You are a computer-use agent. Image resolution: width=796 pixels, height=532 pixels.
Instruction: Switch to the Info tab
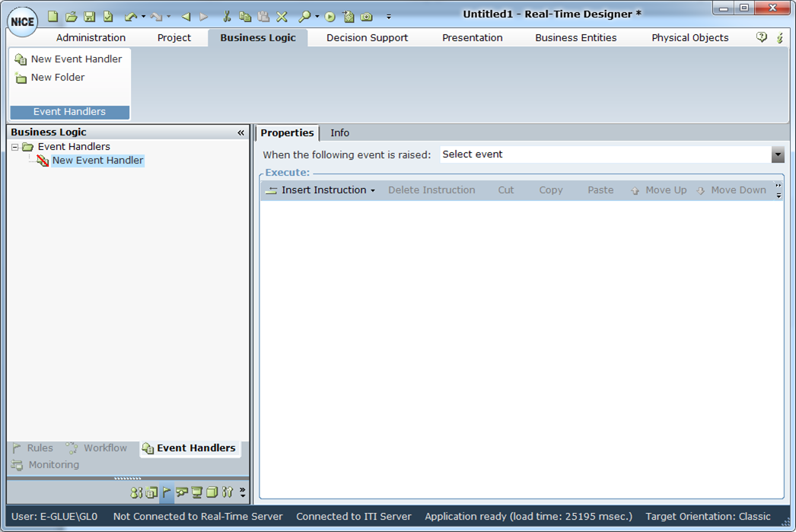[x=339, y=132]
